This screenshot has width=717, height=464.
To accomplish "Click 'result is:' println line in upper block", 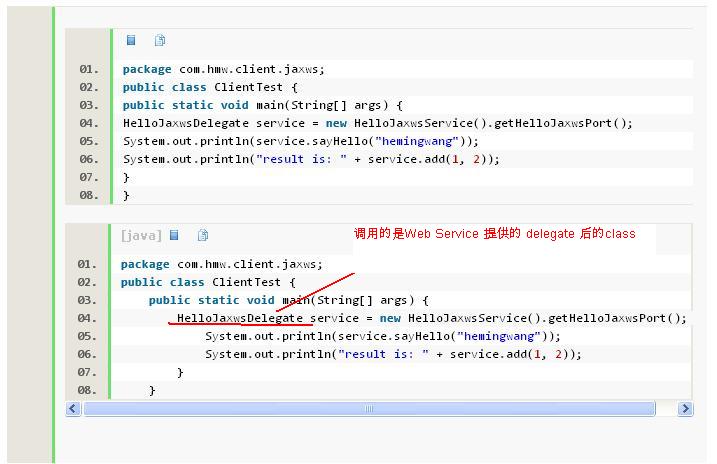I will click(x=311, y=160).
